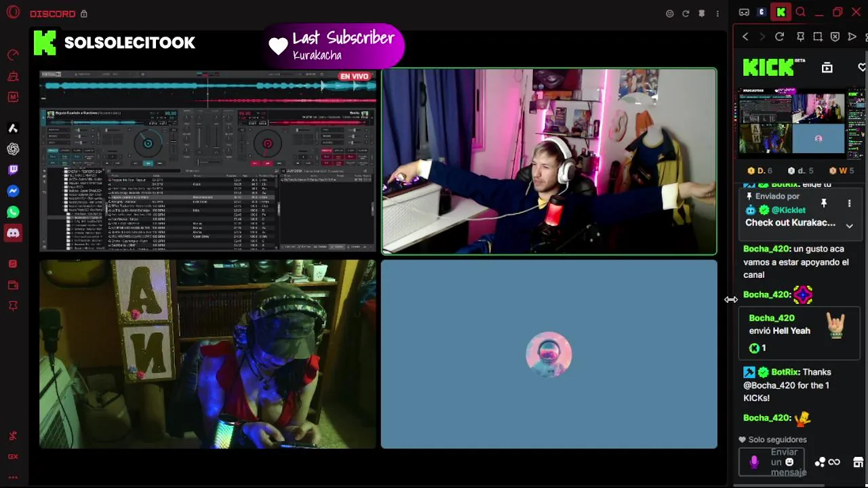868x488 pixels.
Task: Open the VR goggles icon in title bar
Action: pyautogui.click(x=744, y=12)
